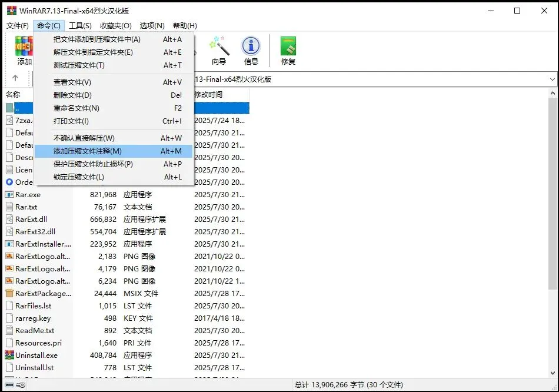Click the status bar drive/key icon

(x=15, y=384)
